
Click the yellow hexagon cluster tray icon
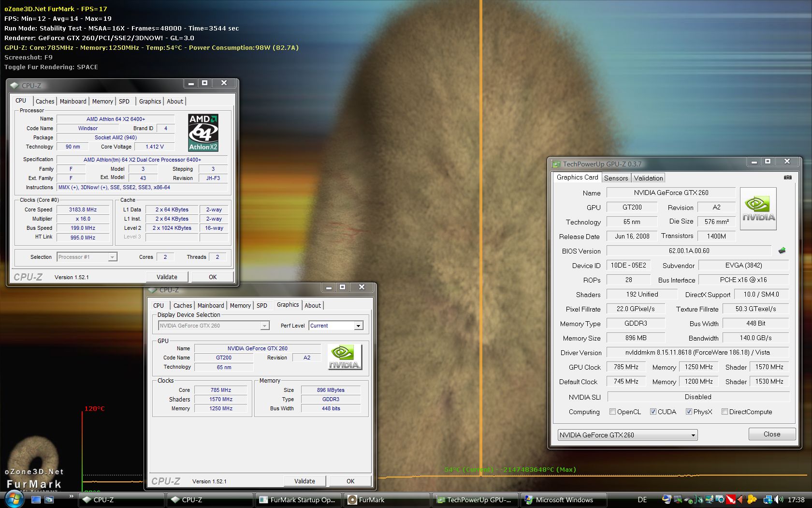point(752,500)
